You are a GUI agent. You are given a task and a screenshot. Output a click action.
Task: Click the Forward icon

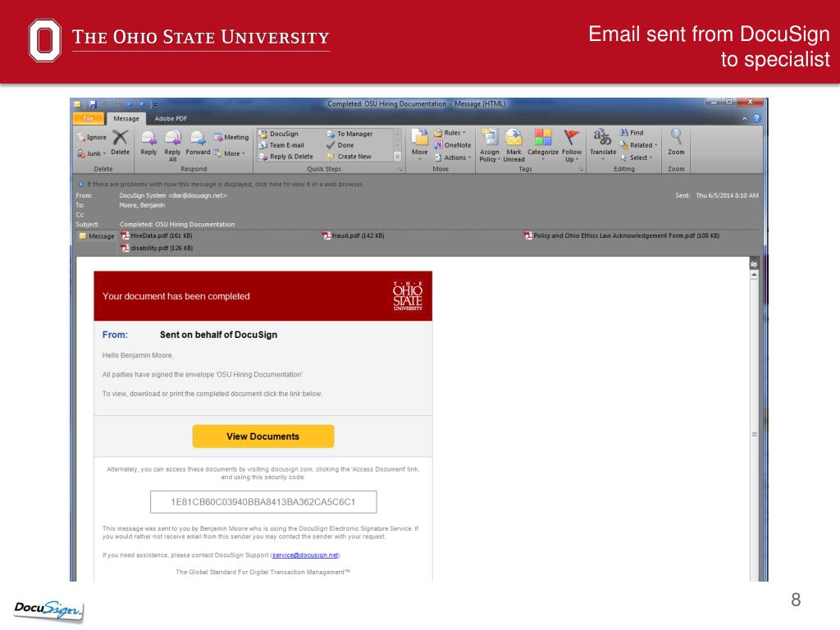click(198, 139)
